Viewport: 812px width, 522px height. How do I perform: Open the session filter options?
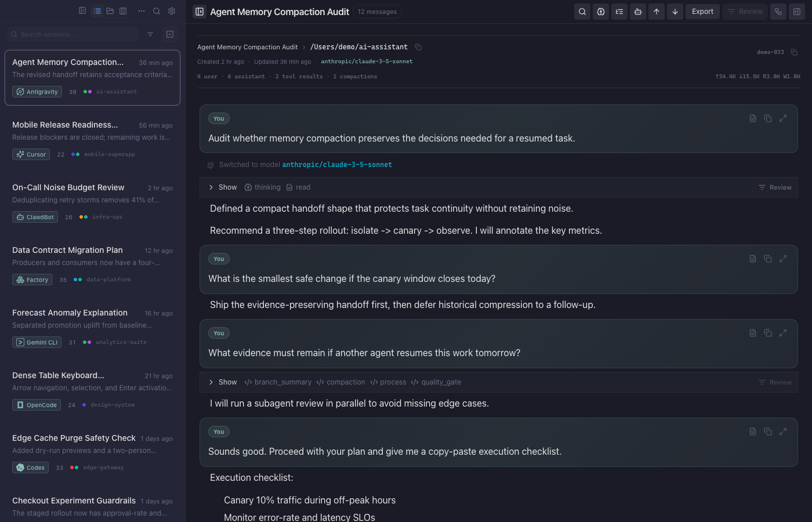pyautogui.click(x=150, y=34)
